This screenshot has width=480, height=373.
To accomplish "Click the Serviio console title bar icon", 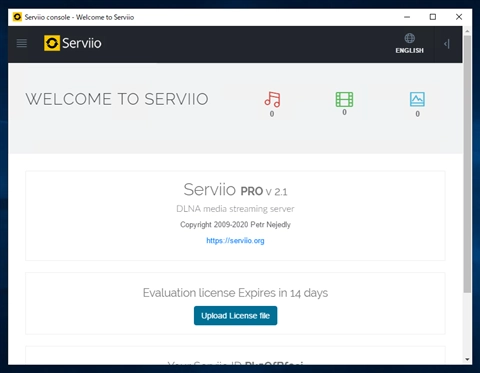I will click(x=17, y=17).
